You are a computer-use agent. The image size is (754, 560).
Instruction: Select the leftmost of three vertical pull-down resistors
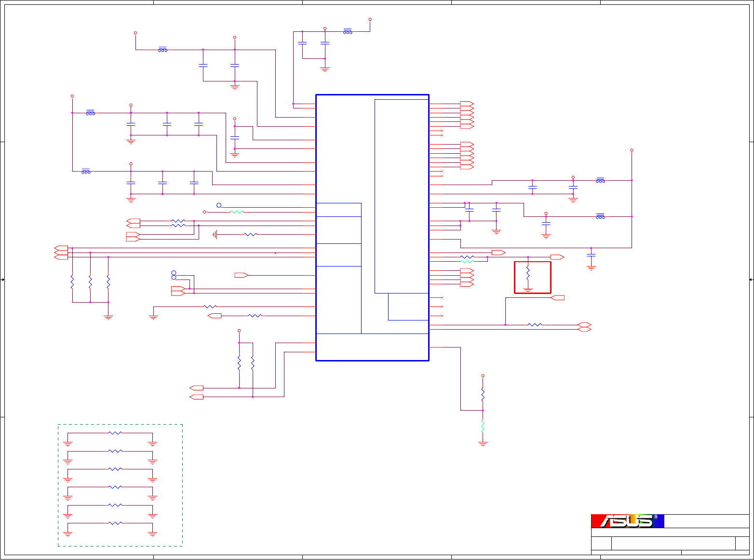click(x=72, y=282)
